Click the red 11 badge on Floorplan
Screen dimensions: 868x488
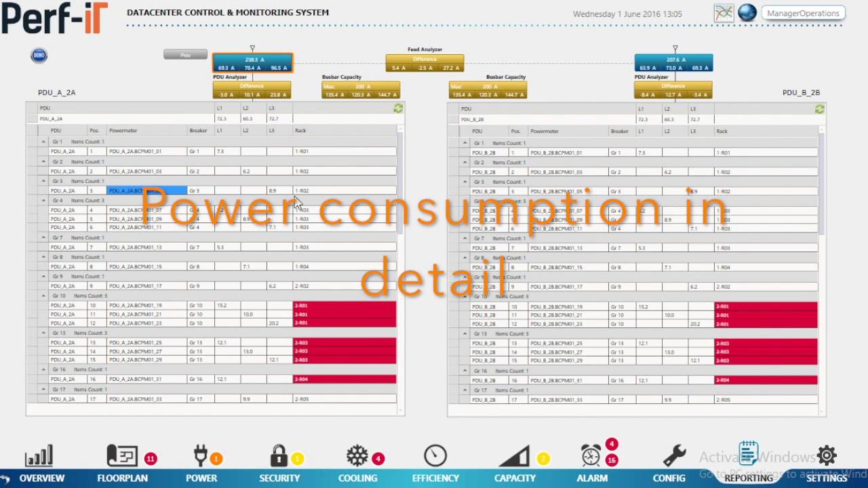pos(151,459)
